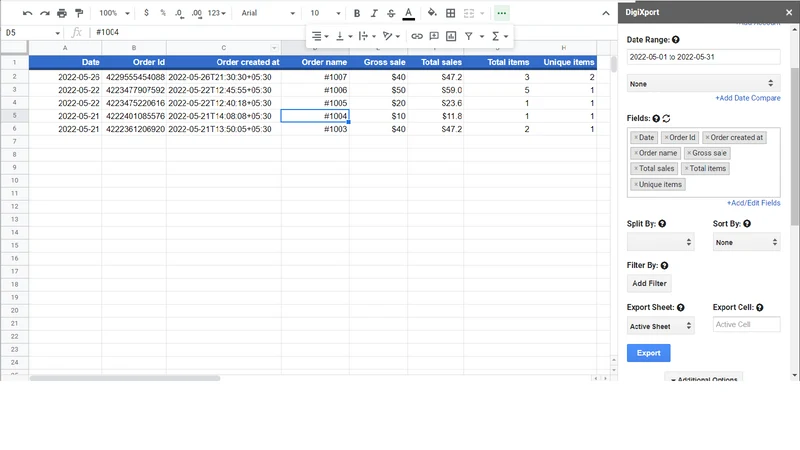This screenshot has height=450, width=800.
Task: Open Export Cell help icon
Action: click(760, 308)
